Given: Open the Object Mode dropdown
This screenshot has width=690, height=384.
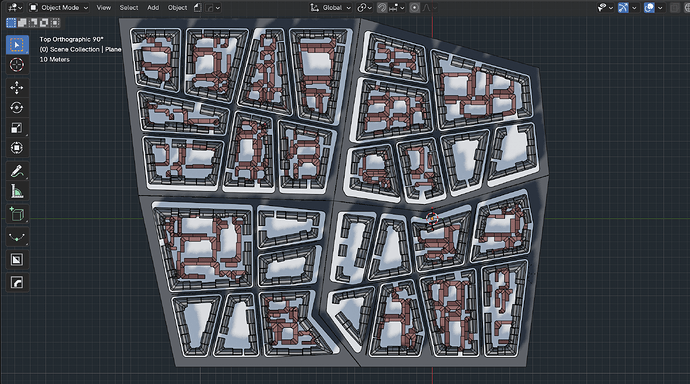Looking at the screenshot, I should pos(59,7).
